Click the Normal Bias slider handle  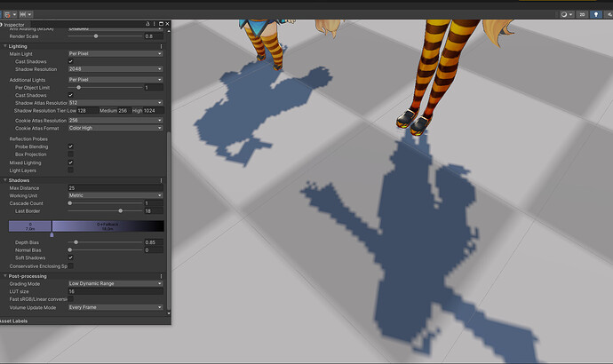70,250
